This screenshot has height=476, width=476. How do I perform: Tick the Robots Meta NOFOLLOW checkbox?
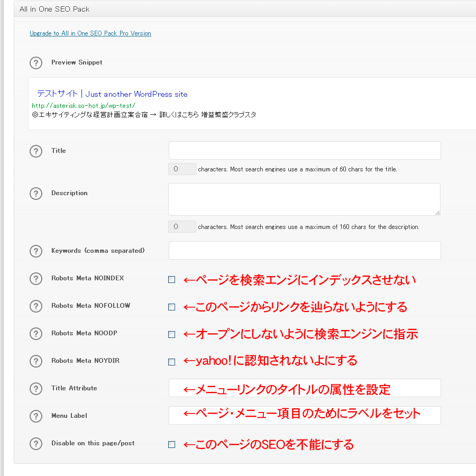pos(171,307)
